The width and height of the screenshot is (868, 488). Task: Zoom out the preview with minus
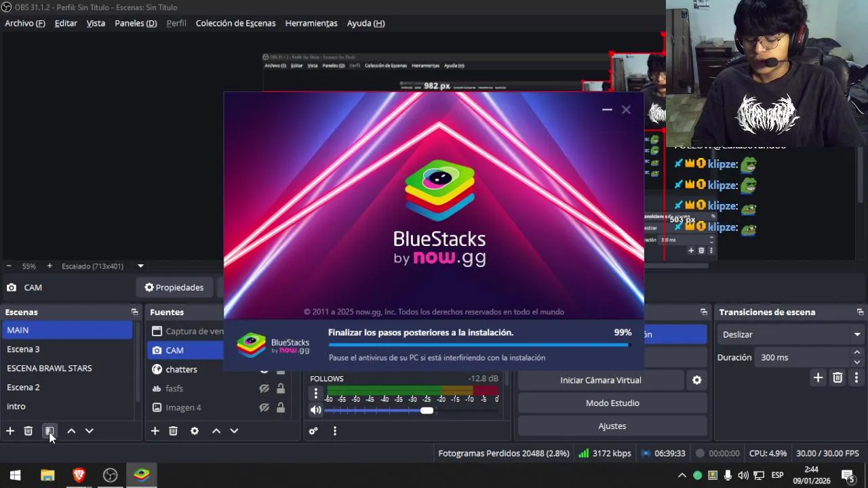[x=9, y=266]
